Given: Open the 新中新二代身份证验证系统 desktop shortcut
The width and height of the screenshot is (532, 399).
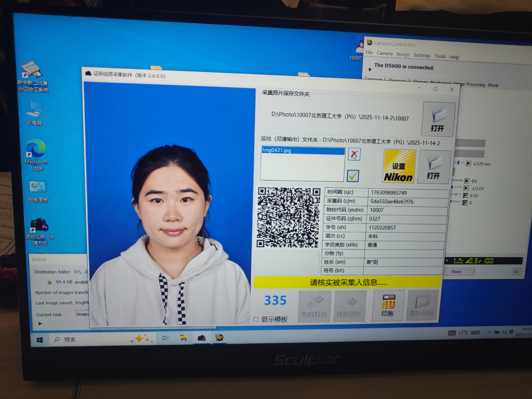Looking at the screenshot, I should (33, 75).
